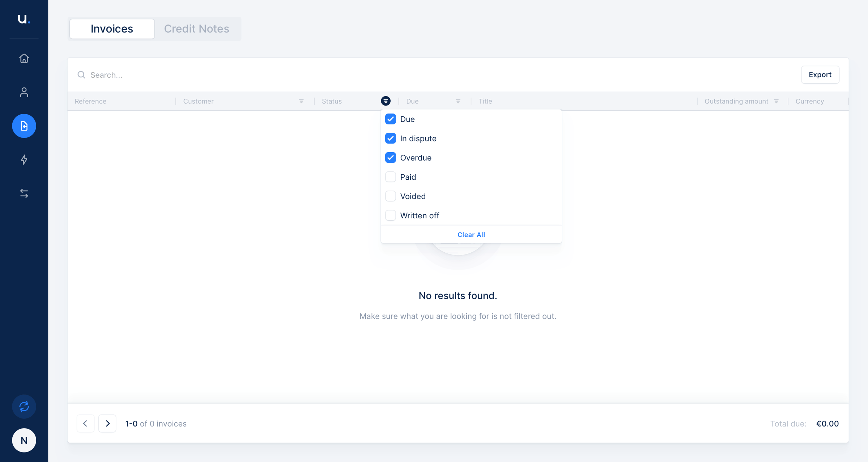Open the Outstanding amount filter icon
Screen dimensions: 868x462
[776, 101]
